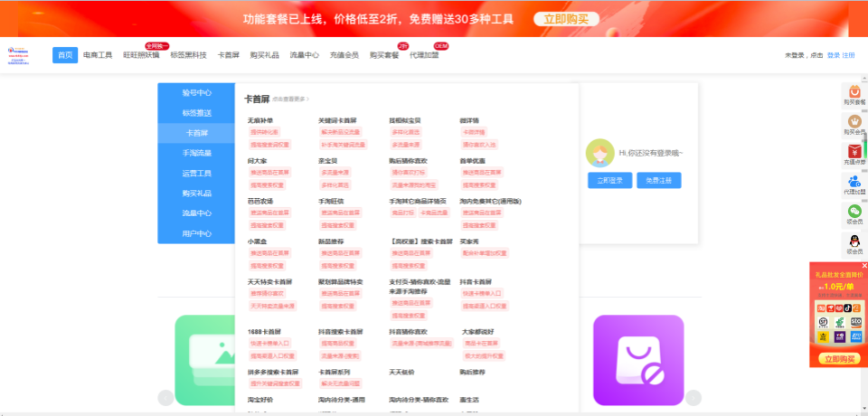The height and width of the screenshot is (416, 868).
Task: Open the 问大家 heading
Action: (x=258, y=161)
